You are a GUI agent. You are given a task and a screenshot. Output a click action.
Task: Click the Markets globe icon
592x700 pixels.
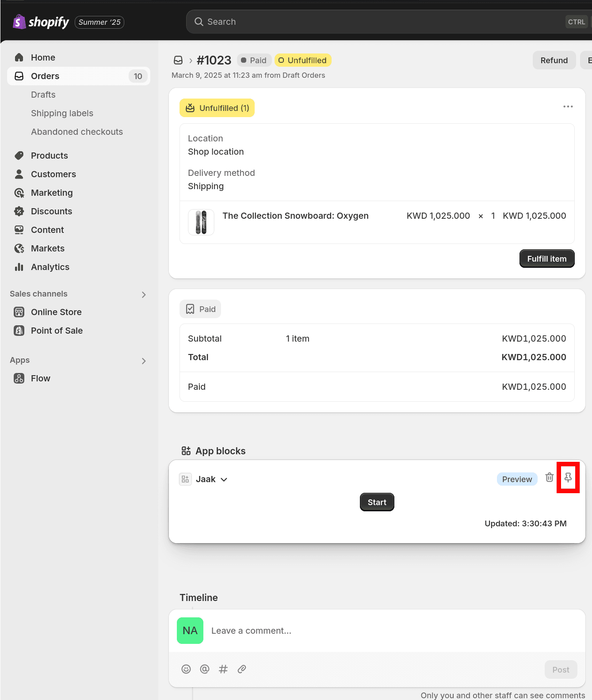coord(19,248)
